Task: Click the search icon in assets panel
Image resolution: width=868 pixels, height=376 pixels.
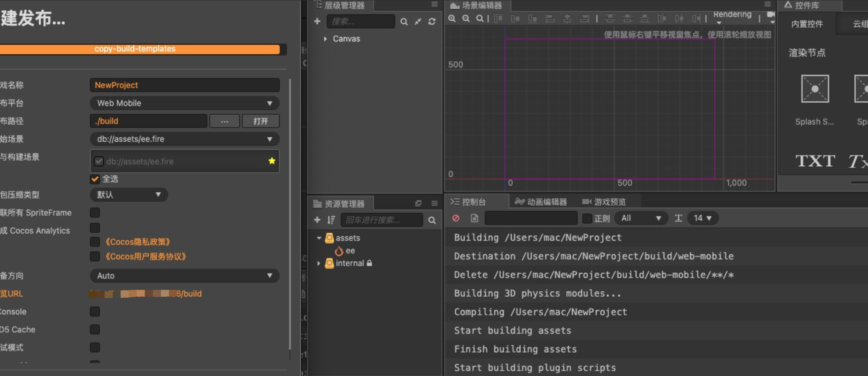Action: pyautogui.click(x=432, y=220)
